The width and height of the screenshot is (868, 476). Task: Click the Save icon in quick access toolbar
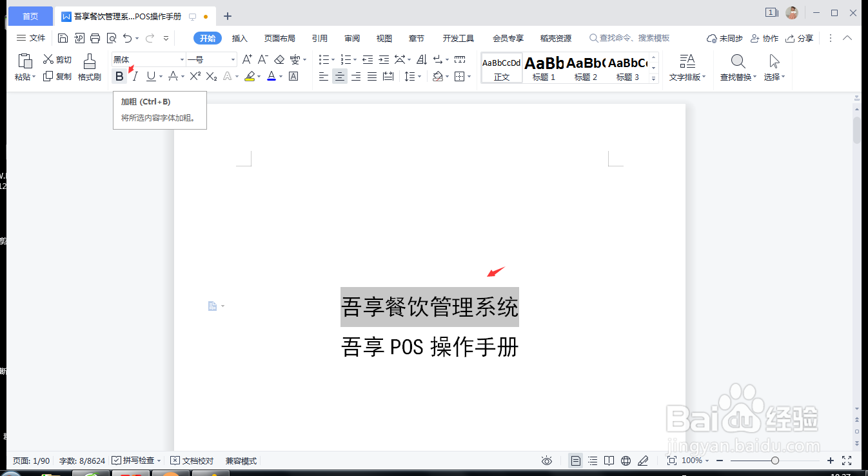tap(63, 38)
